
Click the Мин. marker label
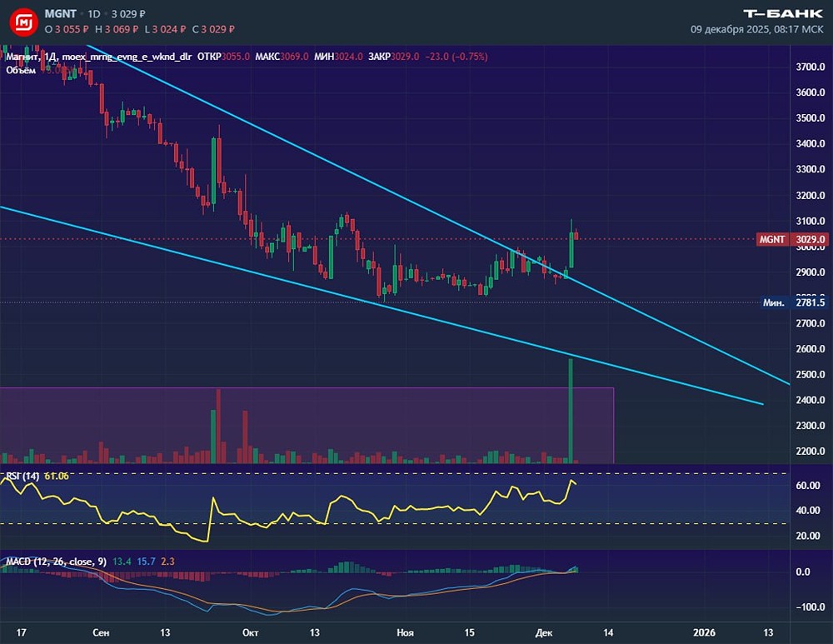[773, 302]
